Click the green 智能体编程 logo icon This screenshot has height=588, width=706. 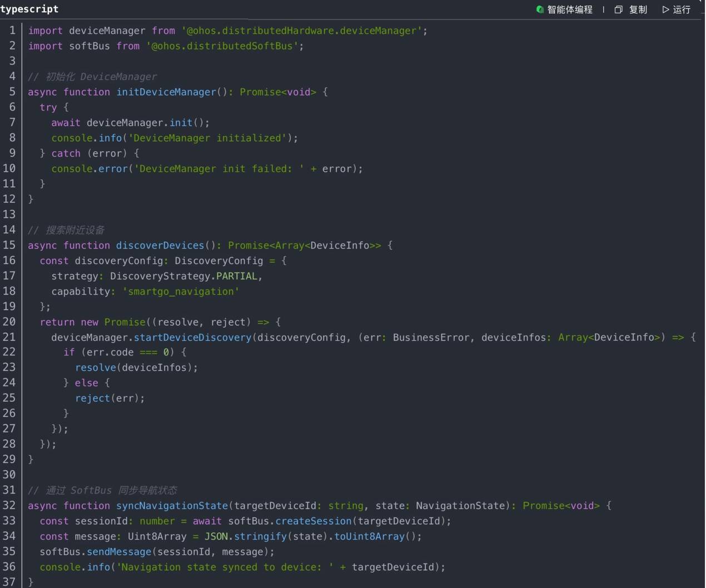(539, 9)
